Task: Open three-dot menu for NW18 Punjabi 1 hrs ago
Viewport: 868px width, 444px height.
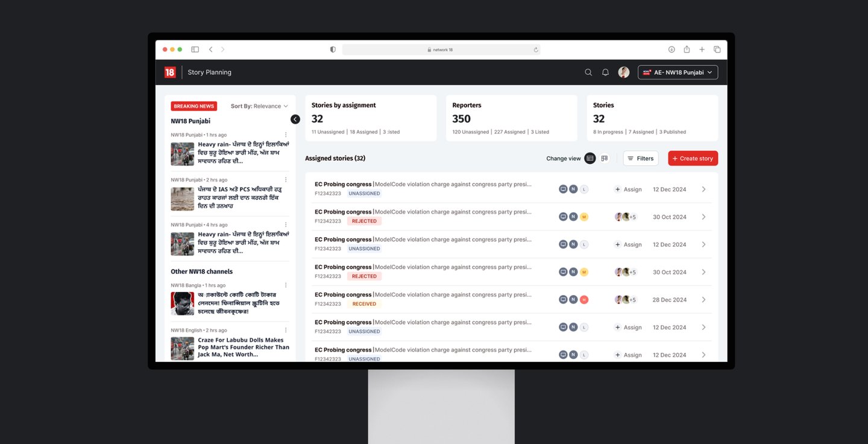Action: [286, 135]
